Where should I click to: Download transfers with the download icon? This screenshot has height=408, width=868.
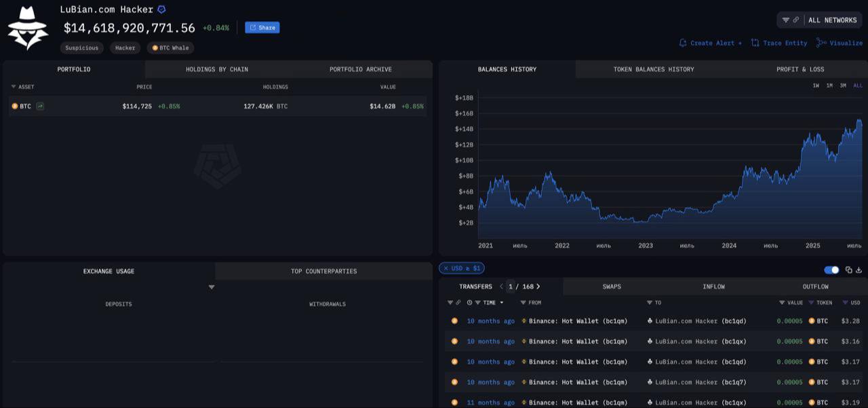click(x=859, y=270)
